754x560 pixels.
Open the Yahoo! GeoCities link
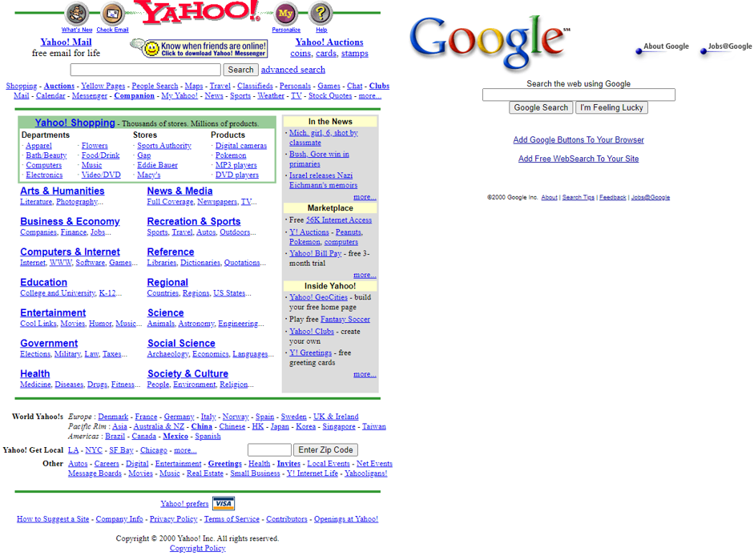[x=318, y=297]
